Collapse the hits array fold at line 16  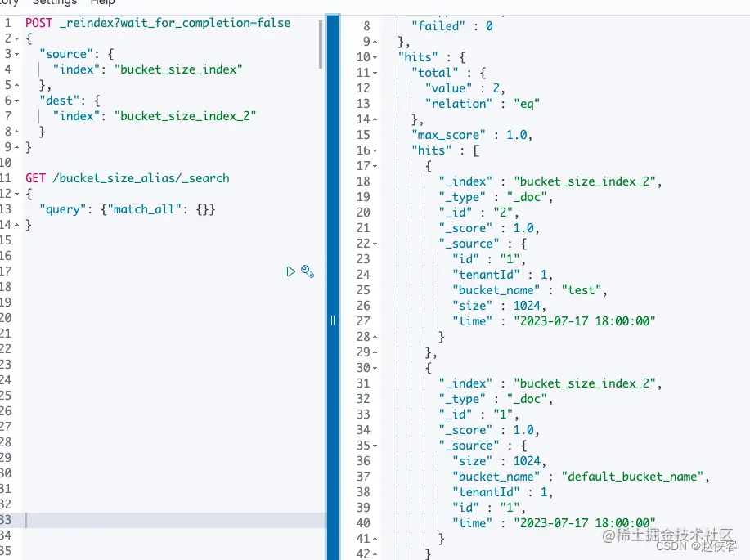375,151
